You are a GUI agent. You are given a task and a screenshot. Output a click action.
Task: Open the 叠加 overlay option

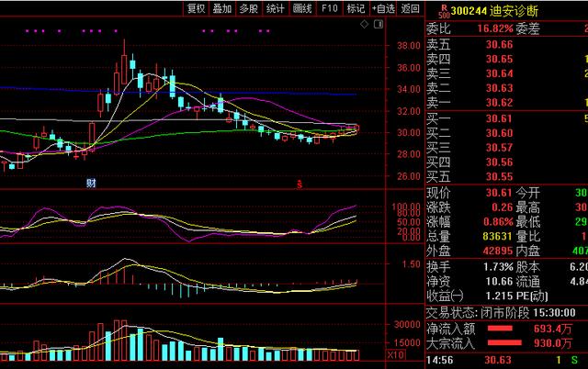(222, 8)
